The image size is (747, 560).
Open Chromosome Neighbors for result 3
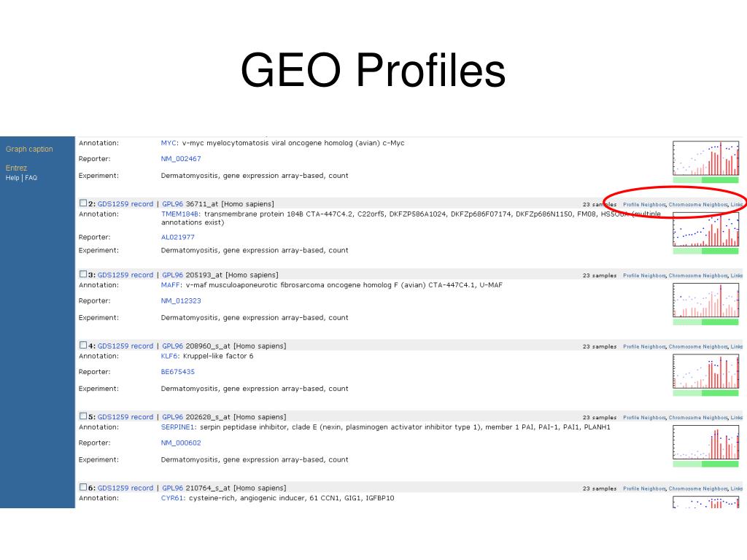pyautogui.click(x=698, y=275)
